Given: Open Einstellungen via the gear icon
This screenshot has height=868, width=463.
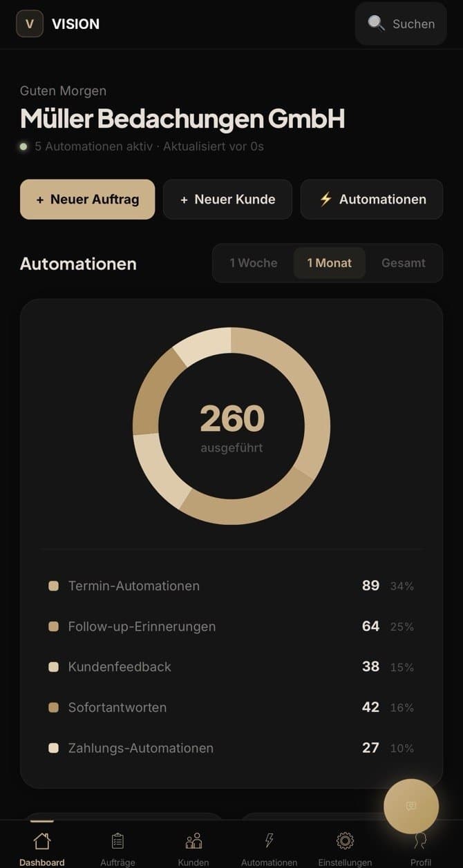Looking at the screenshot, I should tap(344, 840).
